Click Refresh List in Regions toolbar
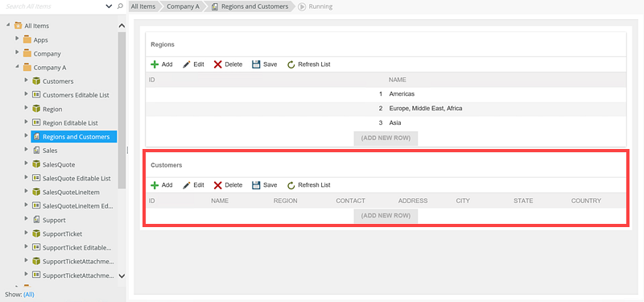Screen dimensions: 644x302 308,64
